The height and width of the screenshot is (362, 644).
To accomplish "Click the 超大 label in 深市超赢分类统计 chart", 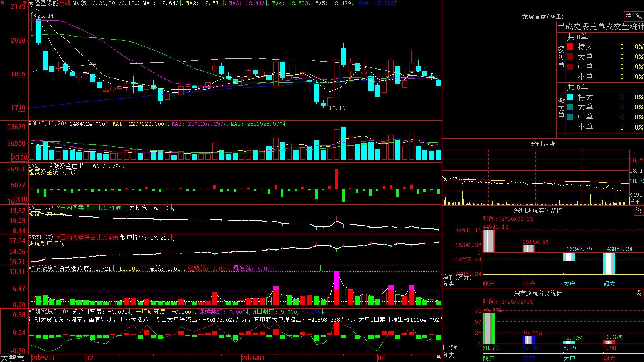I will [x=609, y=358].
